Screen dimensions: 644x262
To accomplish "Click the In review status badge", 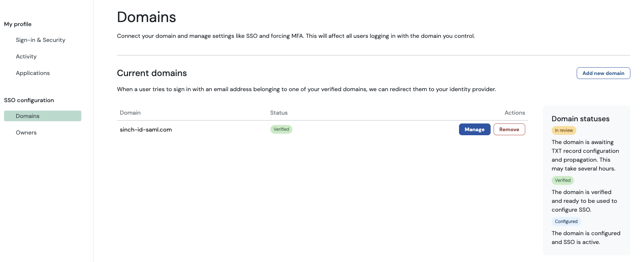I will [x=564, y=130].
